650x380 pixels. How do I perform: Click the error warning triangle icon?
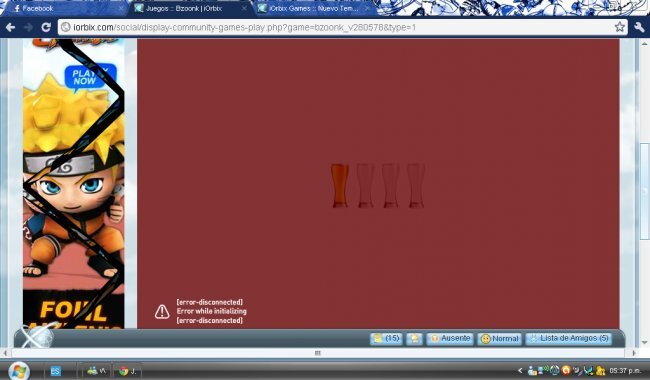pyautogui.click(x=162, y=312)
